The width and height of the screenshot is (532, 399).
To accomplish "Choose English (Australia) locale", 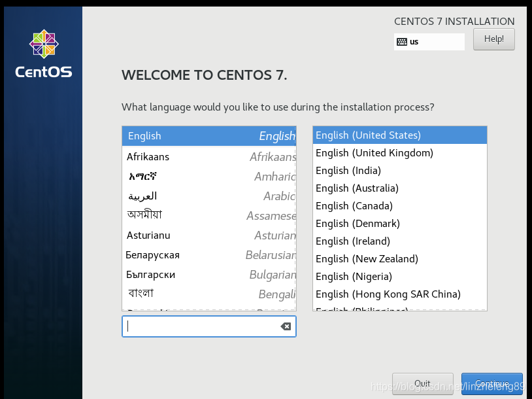I will [x=400, y=188].
